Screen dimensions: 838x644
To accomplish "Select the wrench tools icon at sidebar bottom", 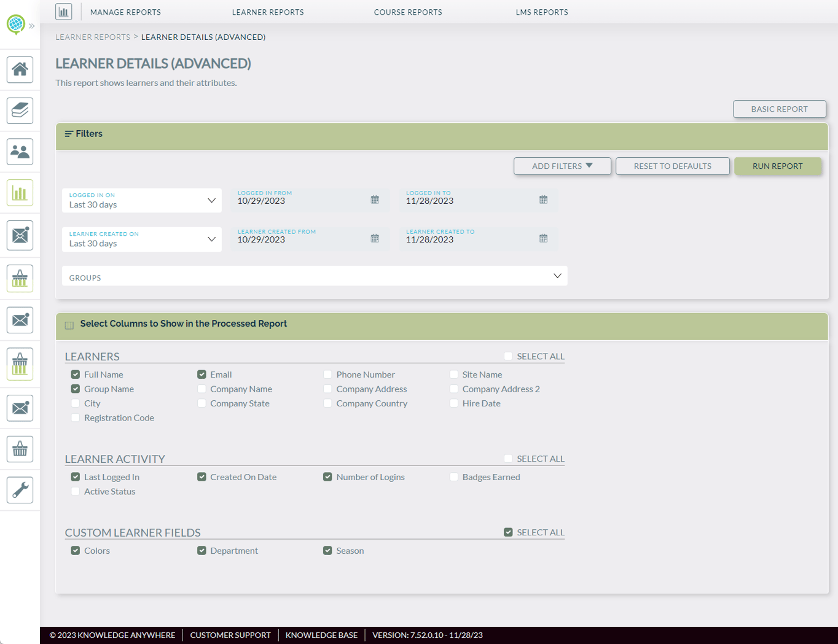I will pyautogui.click(x=19, y=490).
